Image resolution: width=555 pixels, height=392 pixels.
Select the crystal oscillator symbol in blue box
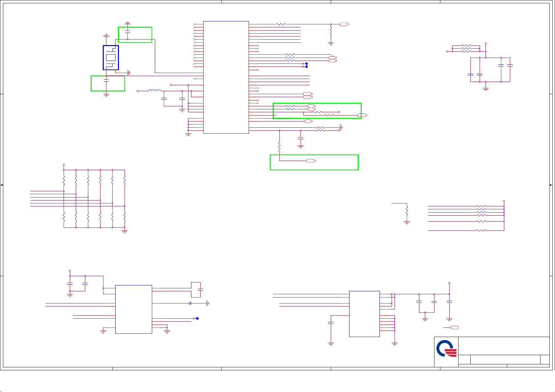click(x=111, y=58)
